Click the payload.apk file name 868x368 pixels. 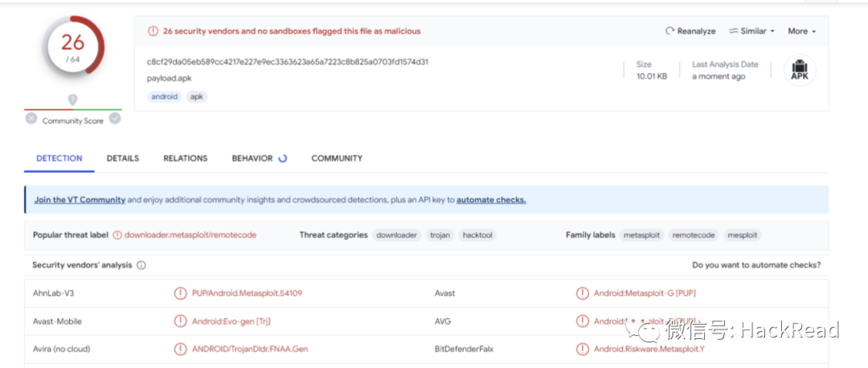pyautogui.click(x=169, y=79)
